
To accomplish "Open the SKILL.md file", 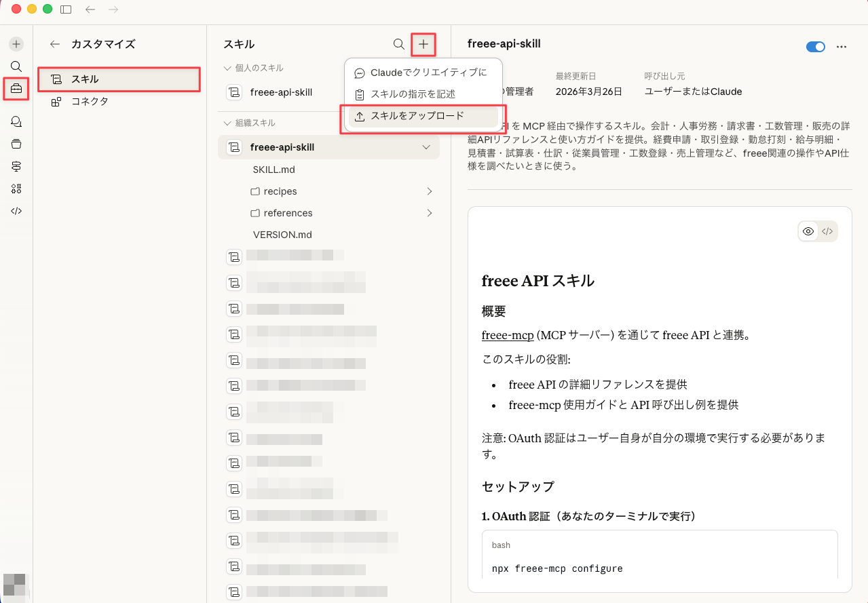I will (273, 170).
